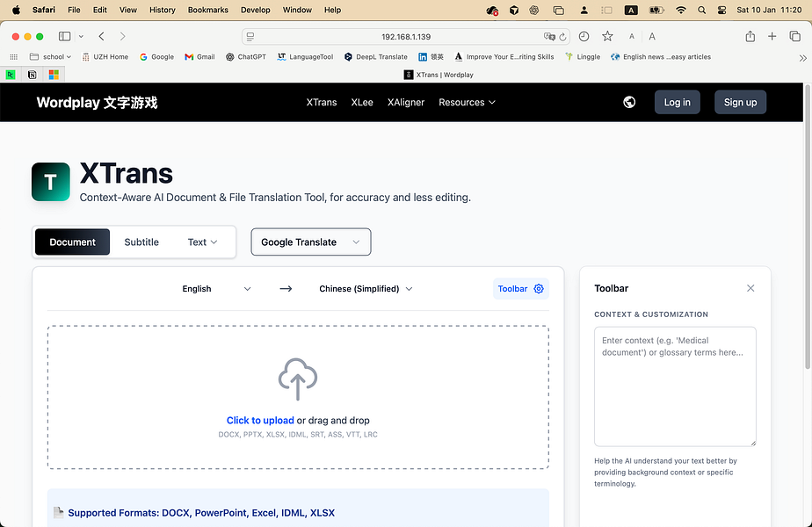Open the LanguageTool bookmark
812x527 pixels.
305,57
